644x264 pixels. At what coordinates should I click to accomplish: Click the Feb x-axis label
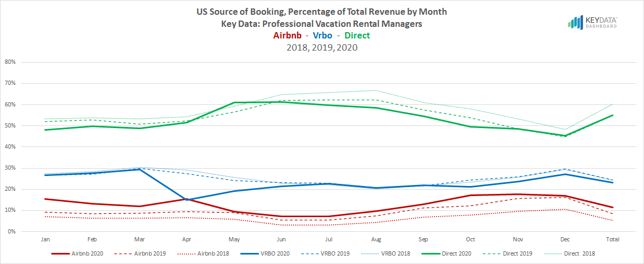coord(92,239)
